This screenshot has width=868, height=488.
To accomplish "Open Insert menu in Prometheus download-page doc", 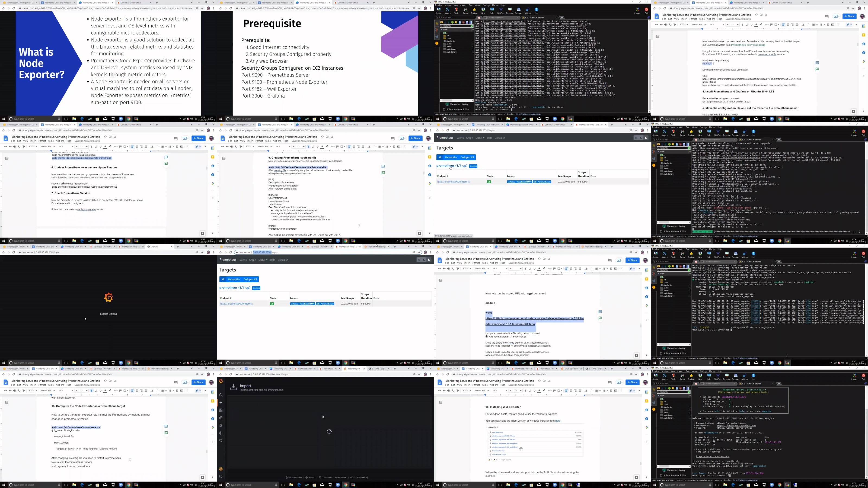I will click(684, 19).
